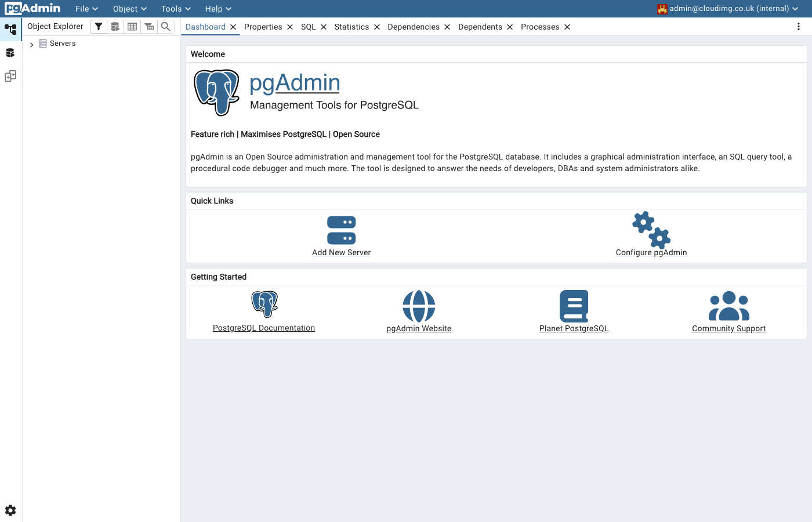Viewport: 812px width, 522px height.
Task: Close the Processes tab
Action: coord(567,27)
